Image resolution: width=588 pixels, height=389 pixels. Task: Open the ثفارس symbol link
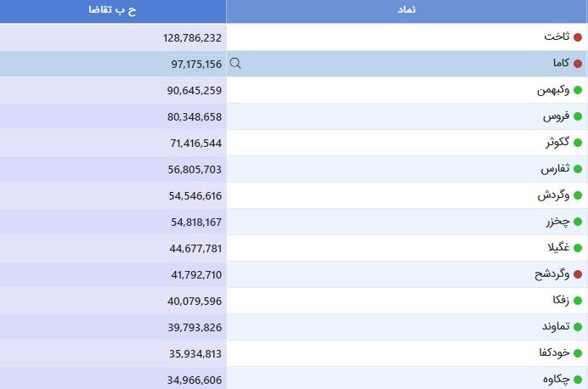click(x=555, y=169)
